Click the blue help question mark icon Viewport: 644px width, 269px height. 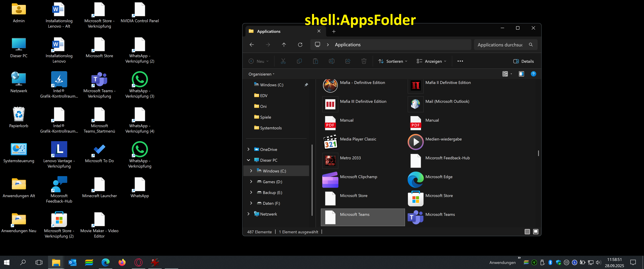pos(533,74)
